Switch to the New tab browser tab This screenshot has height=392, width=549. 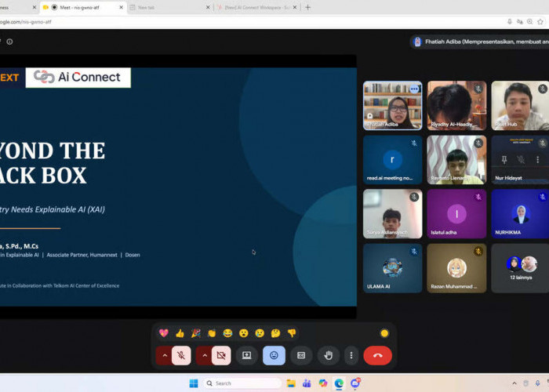click(x=168, y=7)
